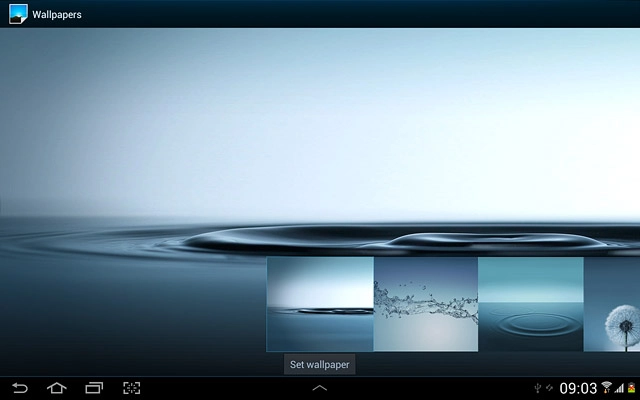The height and width of the screenshot is (400, 640).
Task: Go to Home via house icon
Action: click(56, 388)
